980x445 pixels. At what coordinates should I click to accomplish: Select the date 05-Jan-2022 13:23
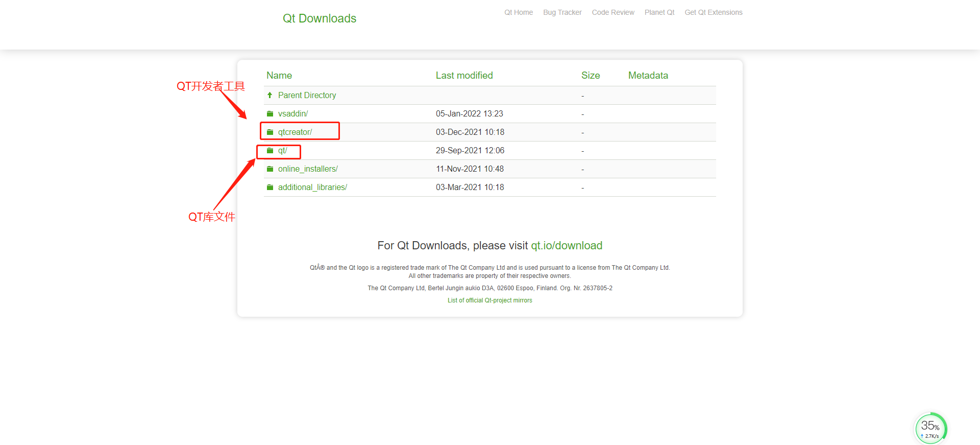tap(470, 113)
